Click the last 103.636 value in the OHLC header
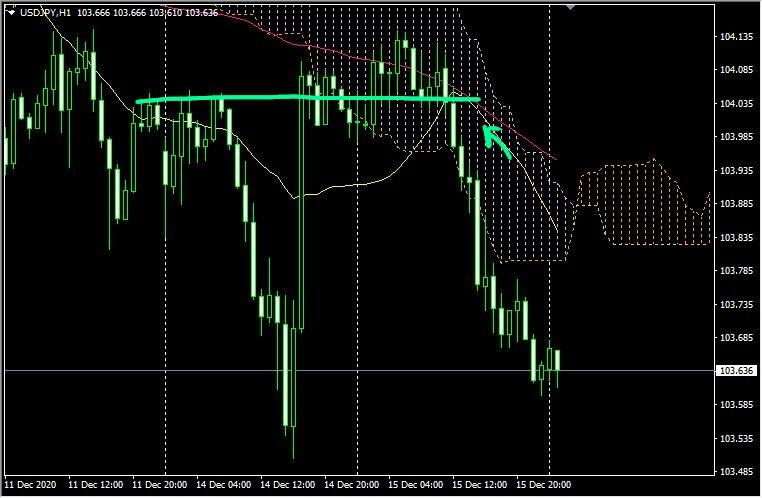 coord(201,13)
